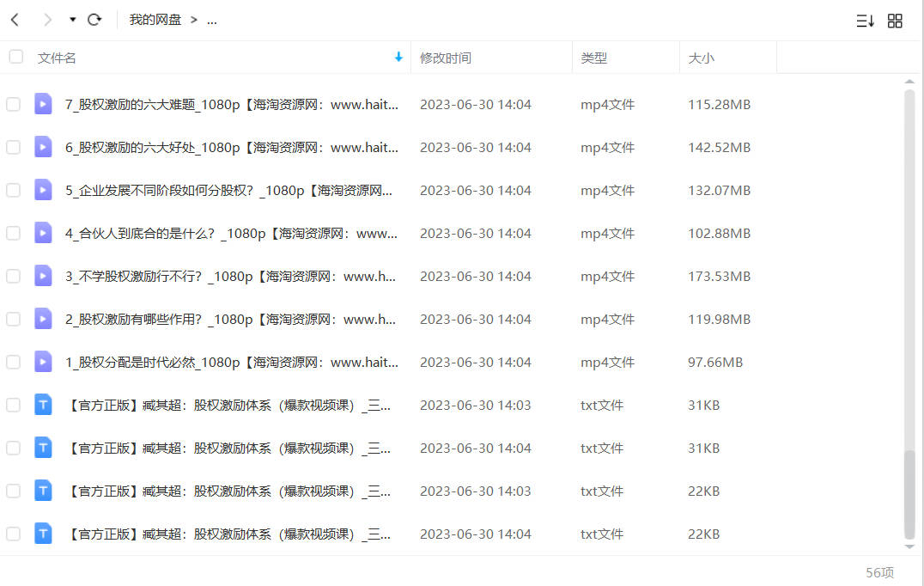Click txt icon of the last 22KB file

(43, 534)
